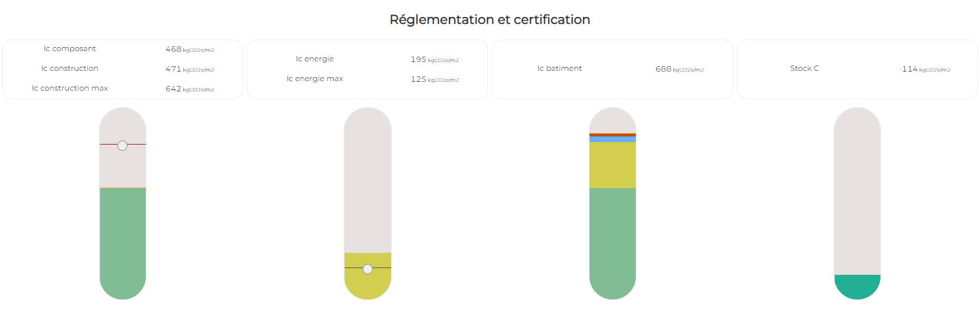Click the -114 Stock C value
This screenshot has width=980, height=309.
(908, 69)
